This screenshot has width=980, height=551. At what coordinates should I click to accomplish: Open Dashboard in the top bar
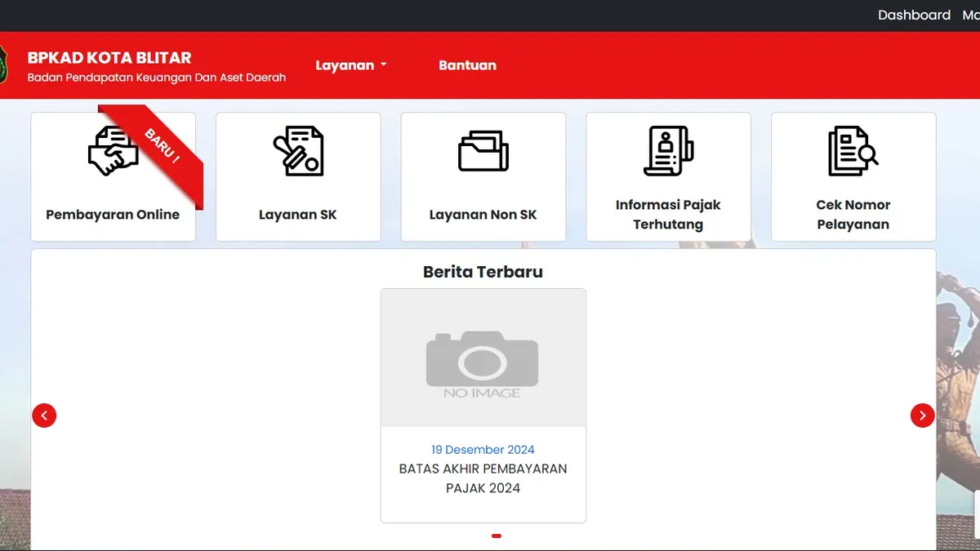pyautogui.click(x=914, y=15)
